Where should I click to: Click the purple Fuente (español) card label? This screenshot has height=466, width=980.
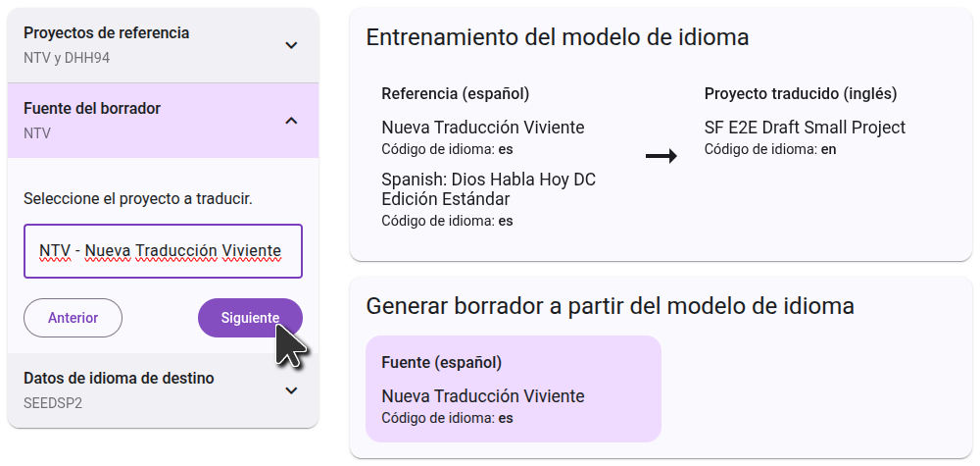click(441, 362)
